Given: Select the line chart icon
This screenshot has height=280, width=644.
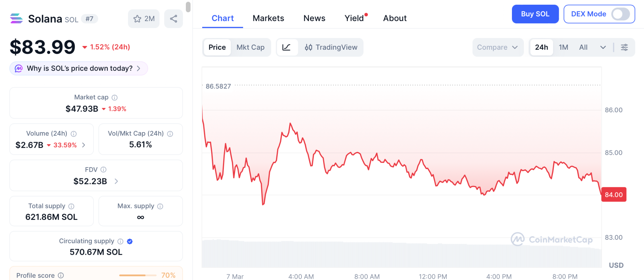Looking at the screenshot, I should [286, 48].
